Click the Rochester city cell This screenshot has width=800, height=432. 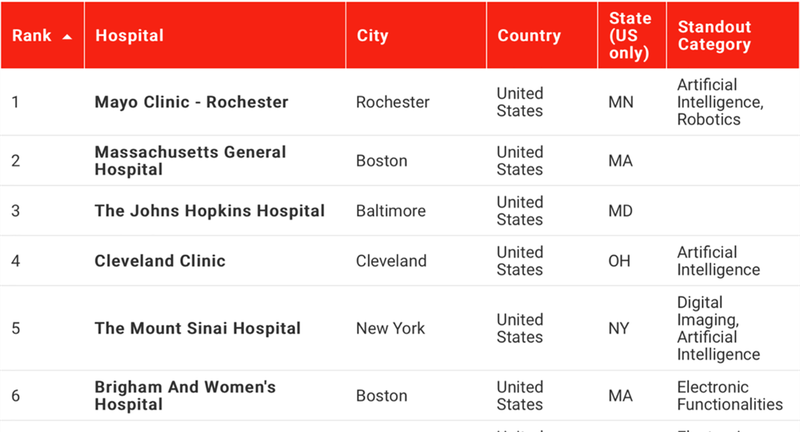[393, 102]
